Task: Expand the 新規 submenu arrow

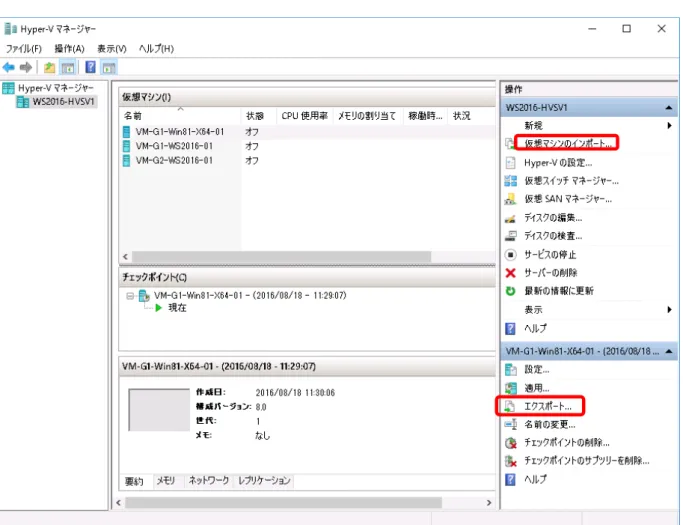Action: (669, 126)
